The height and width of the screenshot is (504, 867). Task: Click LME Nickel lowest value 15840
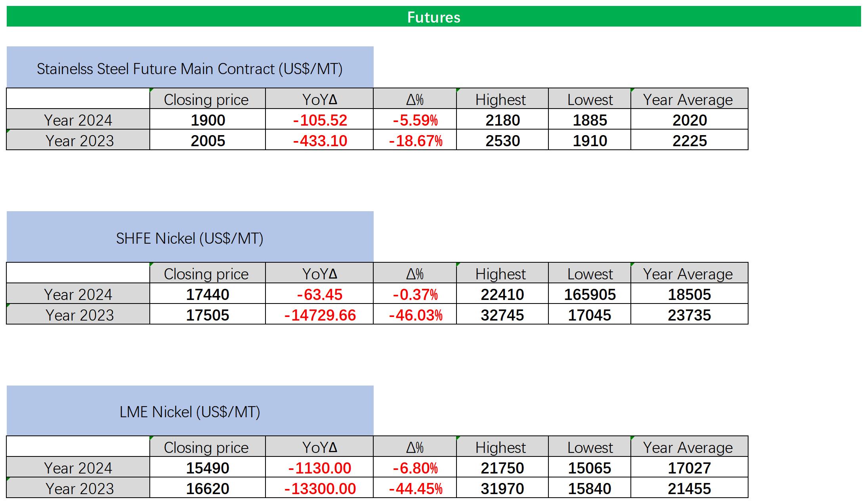pyautogui.click(x=590, y=489)
